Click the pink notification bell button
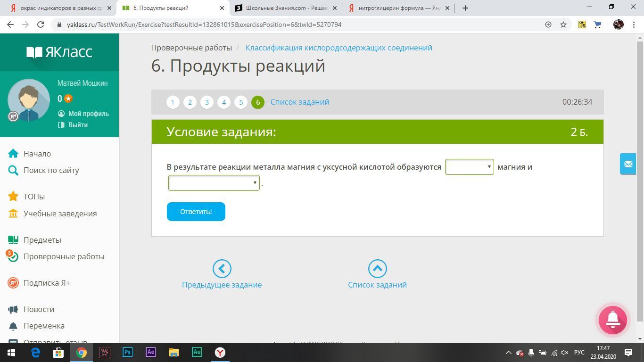 point(612,320)
